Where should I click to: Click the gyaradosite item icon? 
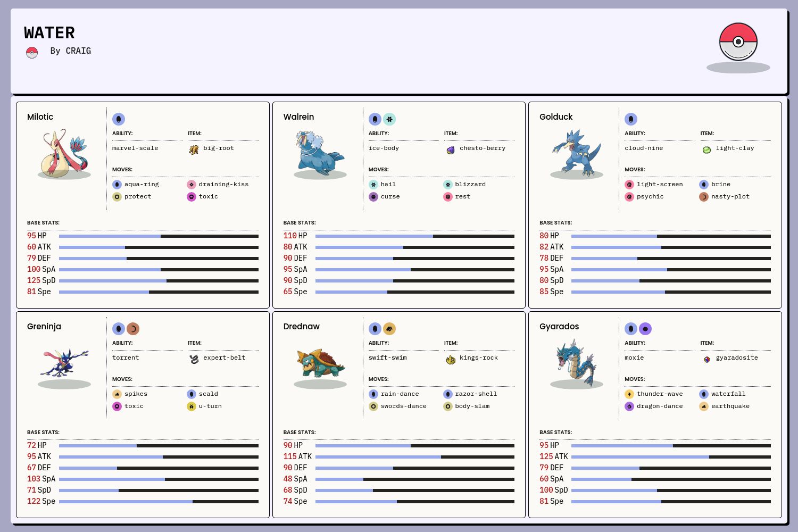tap(706, 359)
